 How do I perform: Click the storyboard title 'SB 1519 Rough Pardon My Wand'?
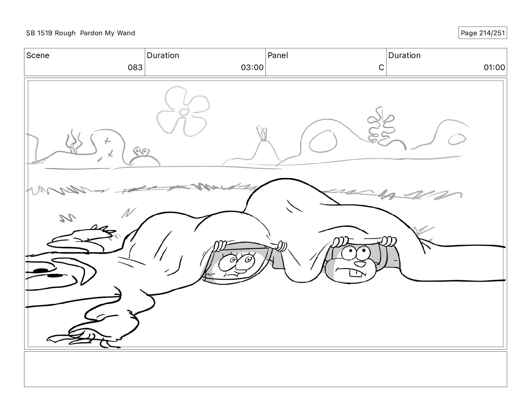coord(81,33)
